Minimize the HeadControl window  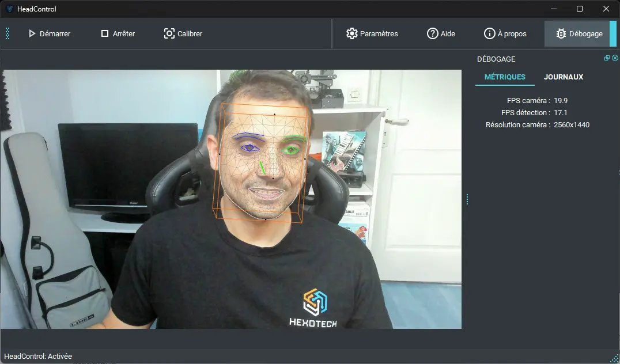(553, 9)
